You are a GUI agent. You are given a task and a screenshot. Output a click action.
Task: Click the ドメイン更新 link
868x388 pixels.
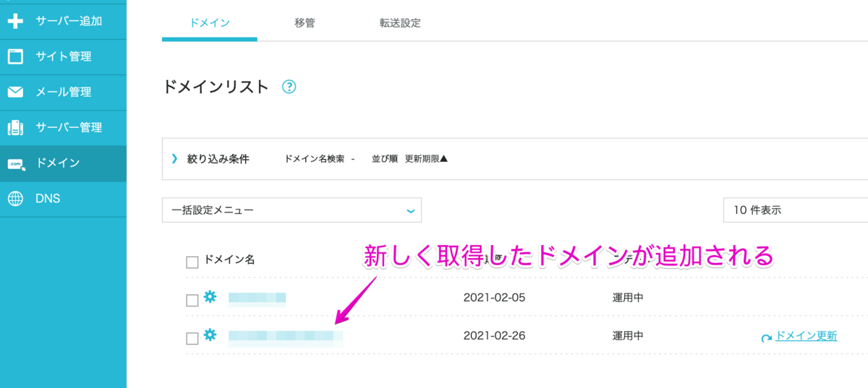[806, 336]
